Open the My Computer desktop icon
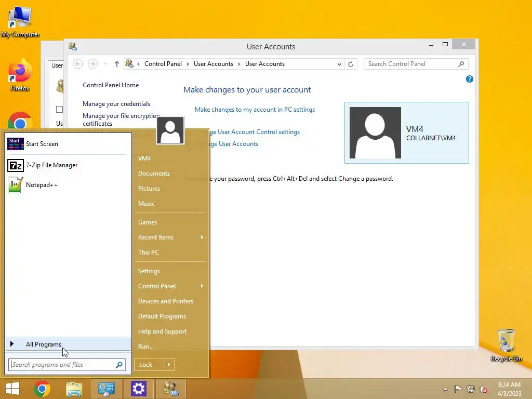This screenshot has width=532, height=399. tap(20, 22)
